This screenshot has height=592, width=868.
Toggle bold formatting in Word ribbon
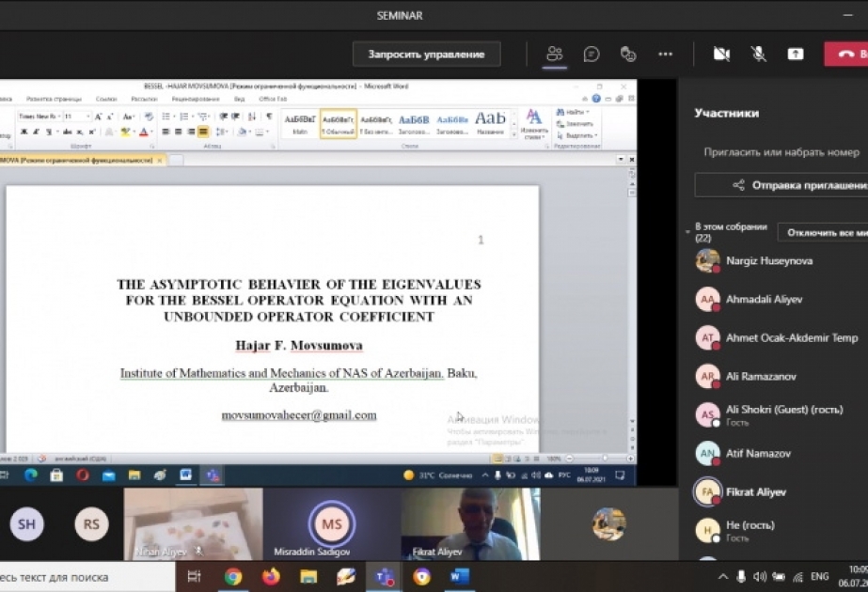24,132
